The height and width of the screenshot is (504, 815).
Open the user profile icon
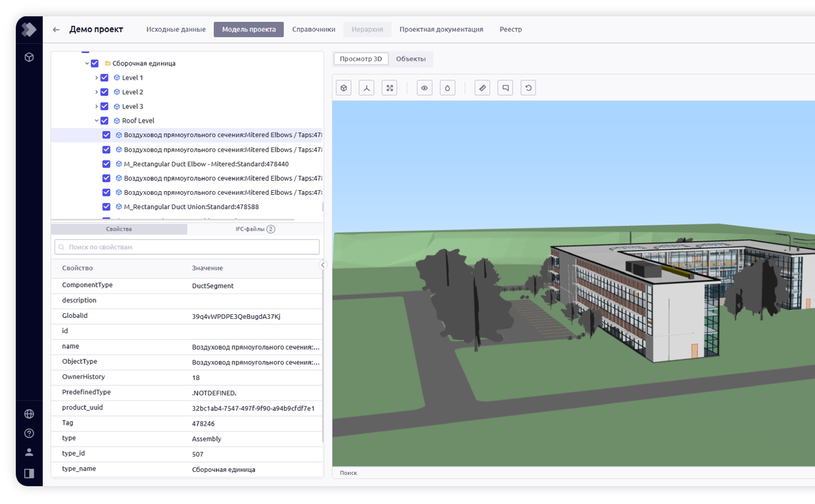pyautogui.click(x=29, y=452)
